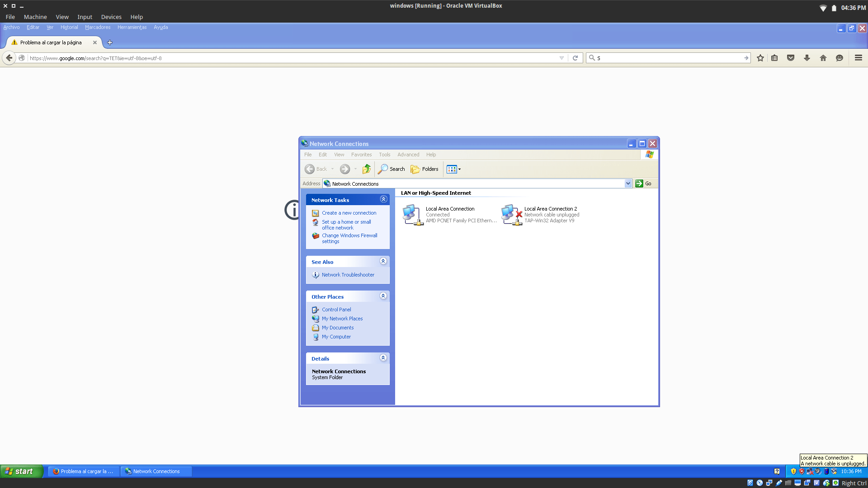Open the Views toolbar dropdown
The image size is (868, 488).
[x=459, y=169]
